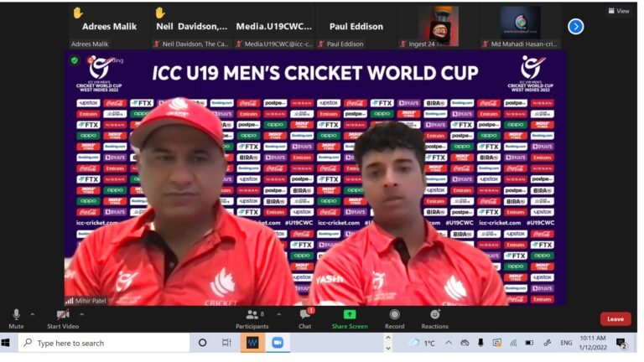Leave the meeting
The image size is (644, 362).
[615, 319]
